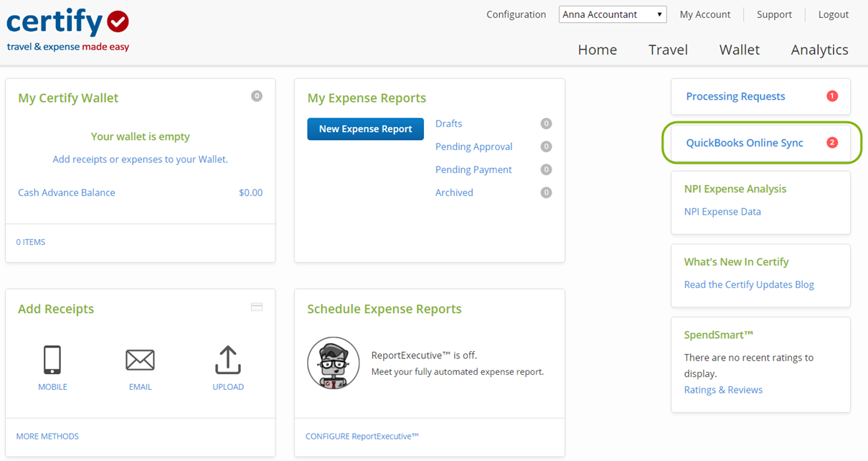Click the QuickBooks Online Sync badge showing 2
Image resolution: width=868 pixels, height=461 pixels.
point(831,142)
